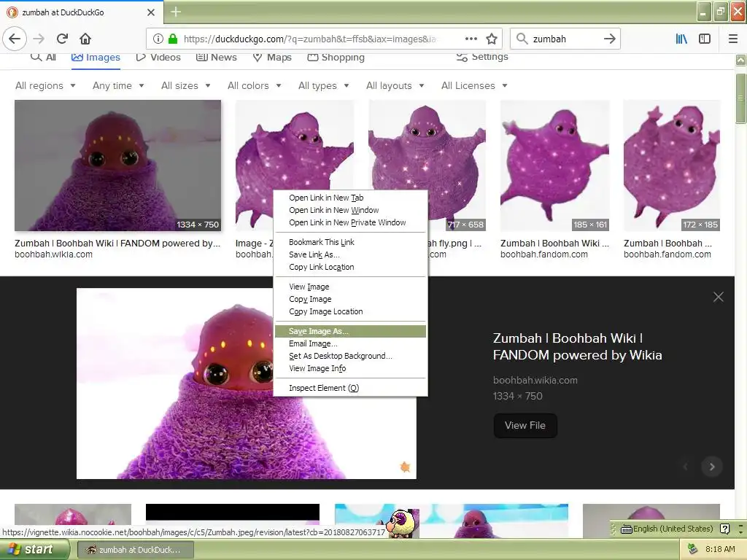Choose Copy Image Location
Viewport: 747px width, 560px height.
(x=351, y=311)
